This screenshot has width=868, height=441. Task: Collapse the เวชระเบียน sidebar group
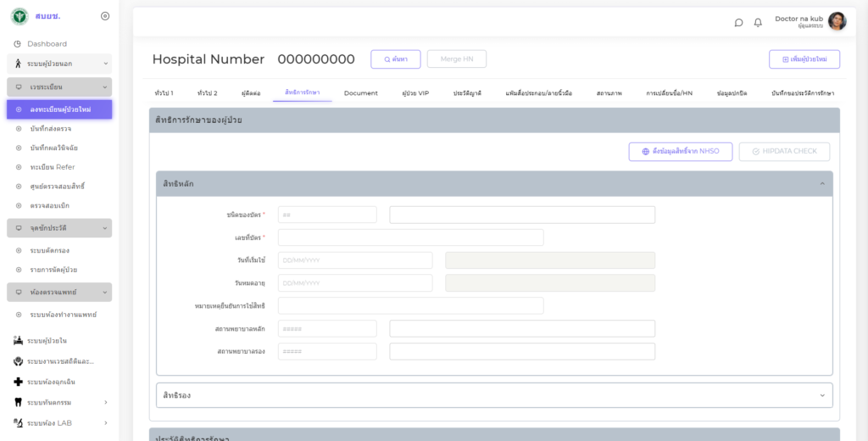click(x=105, y=87)
